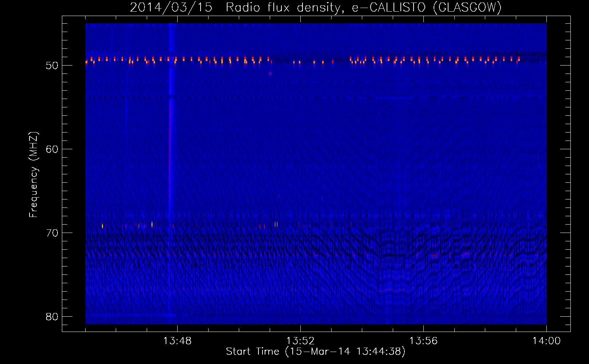Click the "Start Time (15-Mar-14 13:44:38)" label
Viewport: 589px width, 364px height.
coord(316,352)
